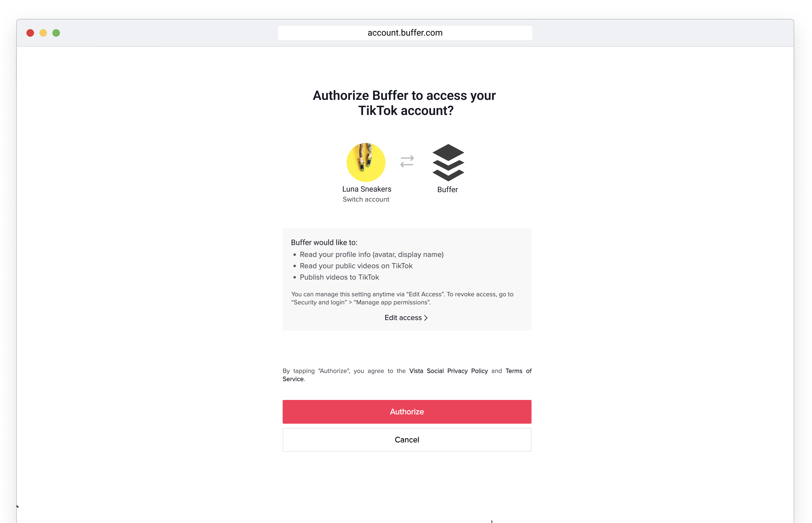Expand Edit access permissions panel
This screenshot has height=523, width=812.
[406, 318]
